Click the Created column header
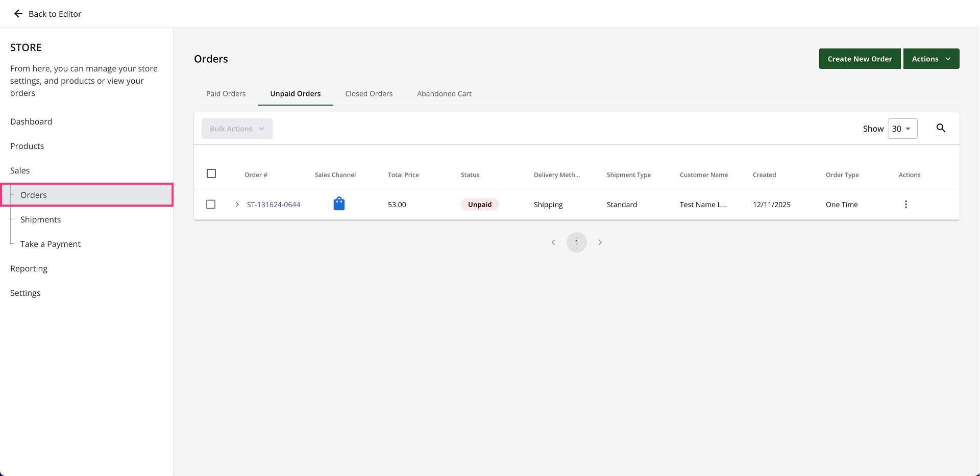This screenshot has height=476, width=980. point(764,175)
